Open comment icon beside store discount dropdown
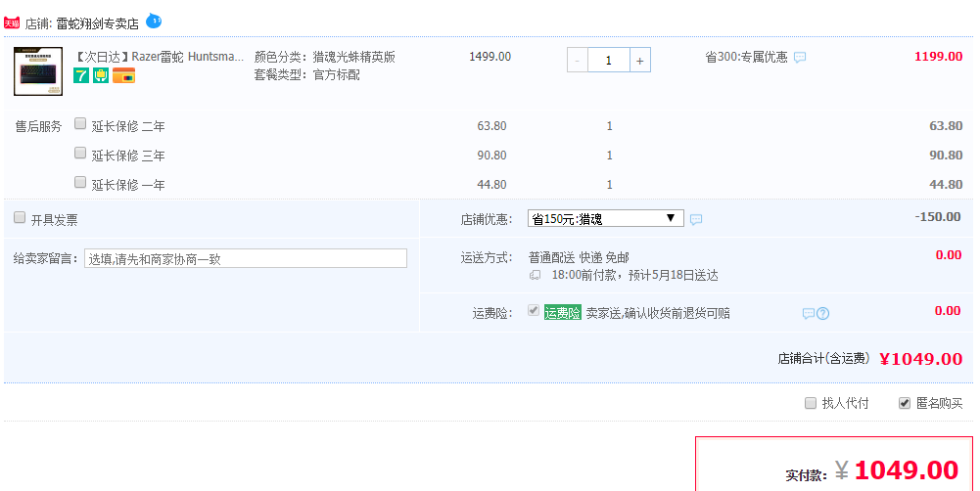 coord(696,219)
